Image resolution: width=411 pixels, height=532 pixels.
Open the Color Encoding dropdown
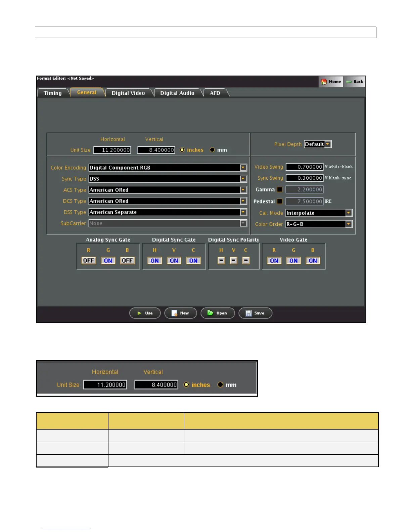pos(168,168)
